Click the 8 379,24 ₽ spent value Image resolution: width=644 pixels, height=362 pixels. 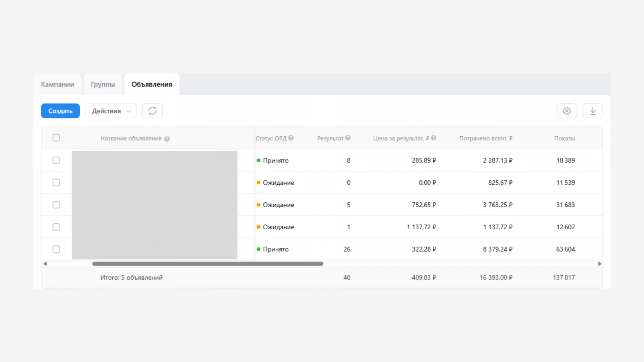(x=498, y=249)
